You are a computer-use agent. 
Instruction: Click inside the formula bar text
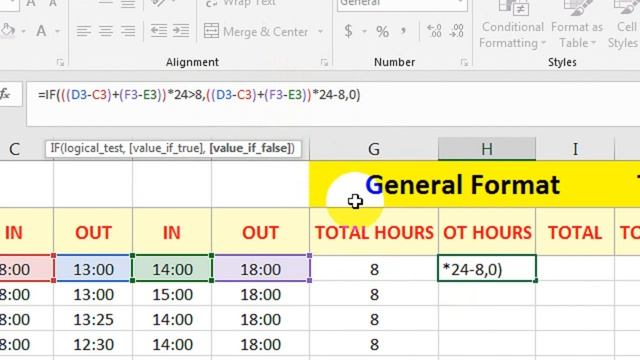click(199, 95)
